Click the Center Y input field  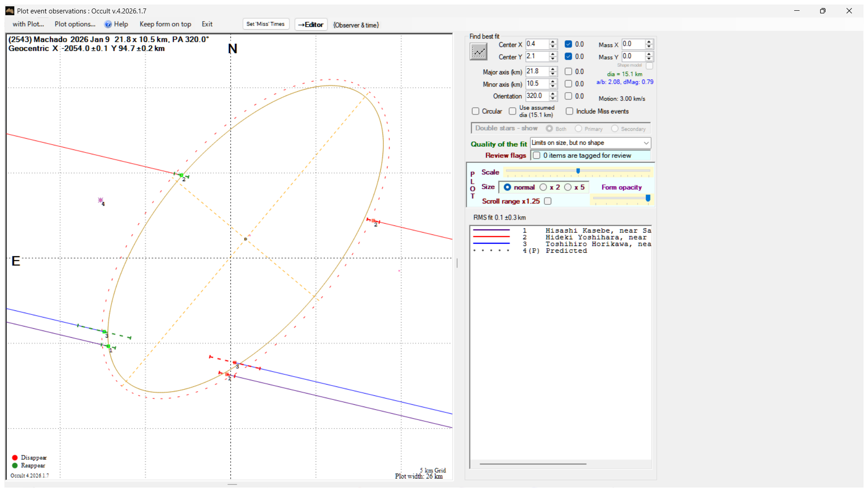[536, 56]
